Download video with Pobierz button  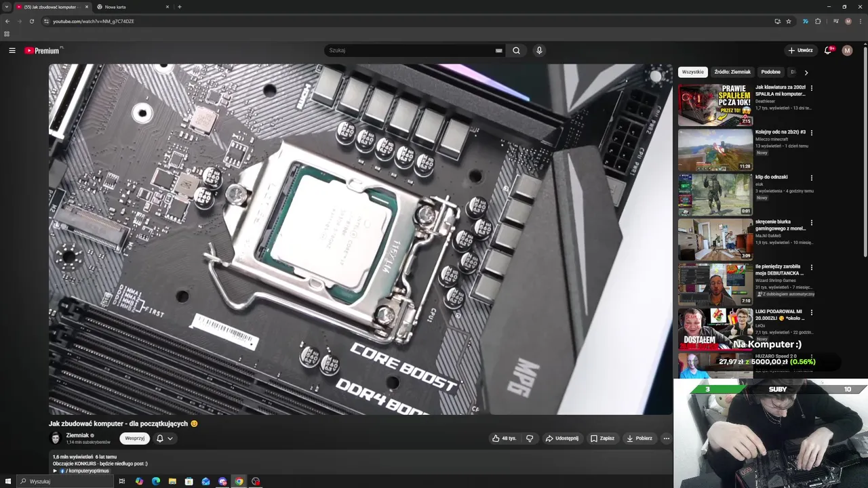639,439
